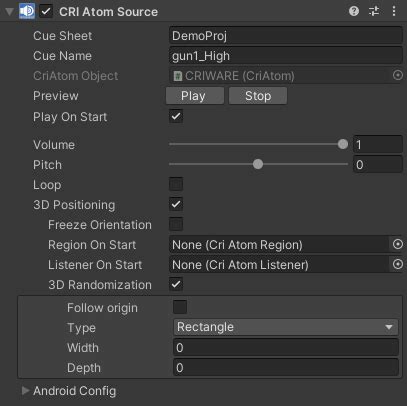The height and width of the screenshot is (406, 407).
Task: Click the Type label
Action: (81, 328)
